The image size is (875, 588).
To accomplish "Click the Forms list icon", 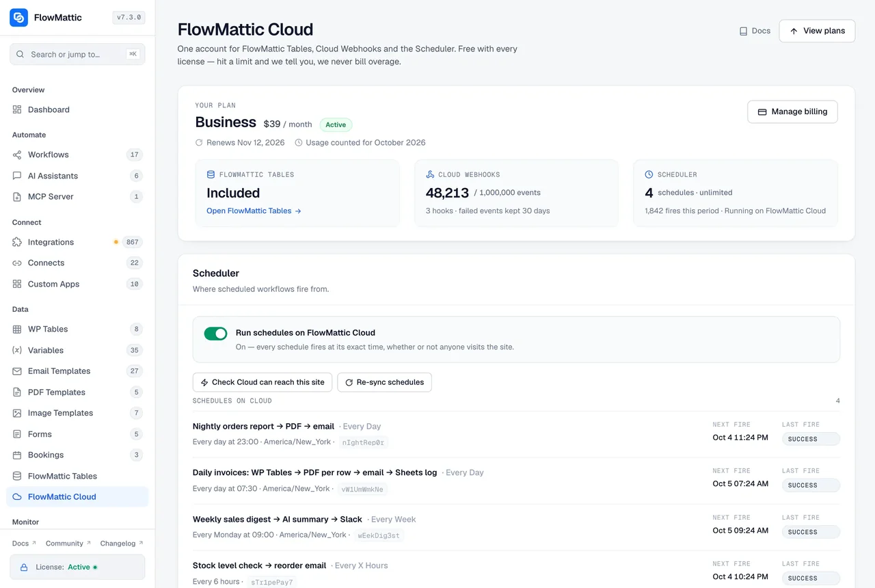I will 17,434.
